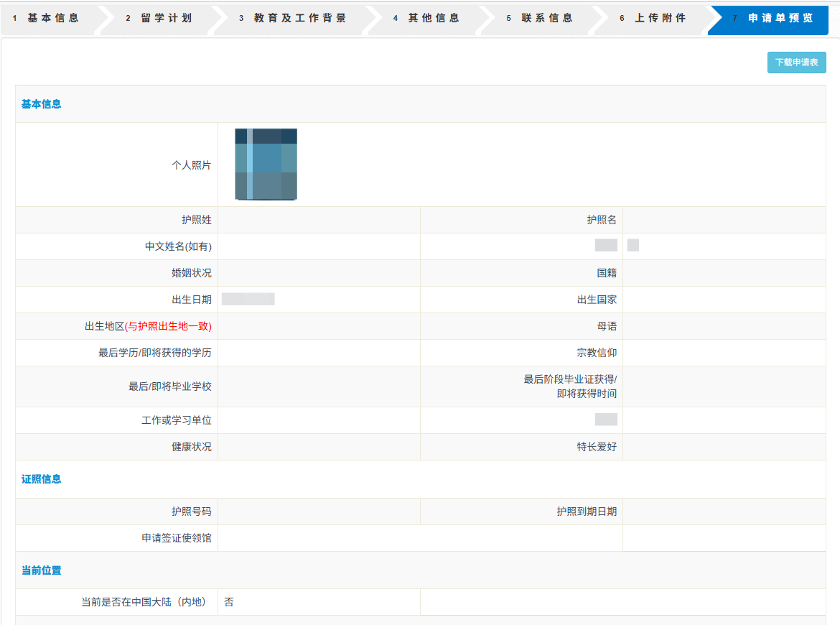Go to step 1 基本信息 tab

click(47, 19)
